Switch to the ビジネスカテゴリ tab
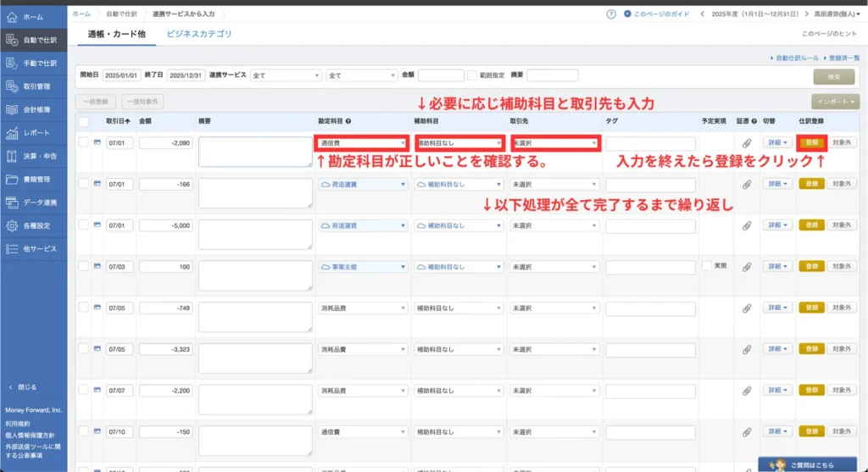This screenshot has width=868, height=472. (199, 34)
